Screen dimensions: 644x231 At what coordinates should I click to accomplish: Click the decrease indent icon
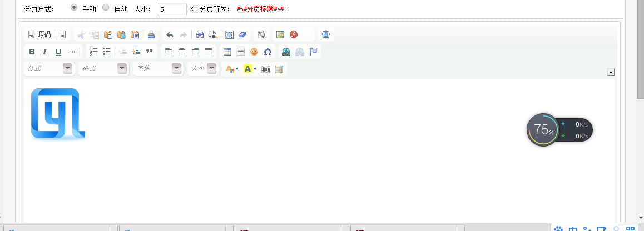click(x=123, y=52)
